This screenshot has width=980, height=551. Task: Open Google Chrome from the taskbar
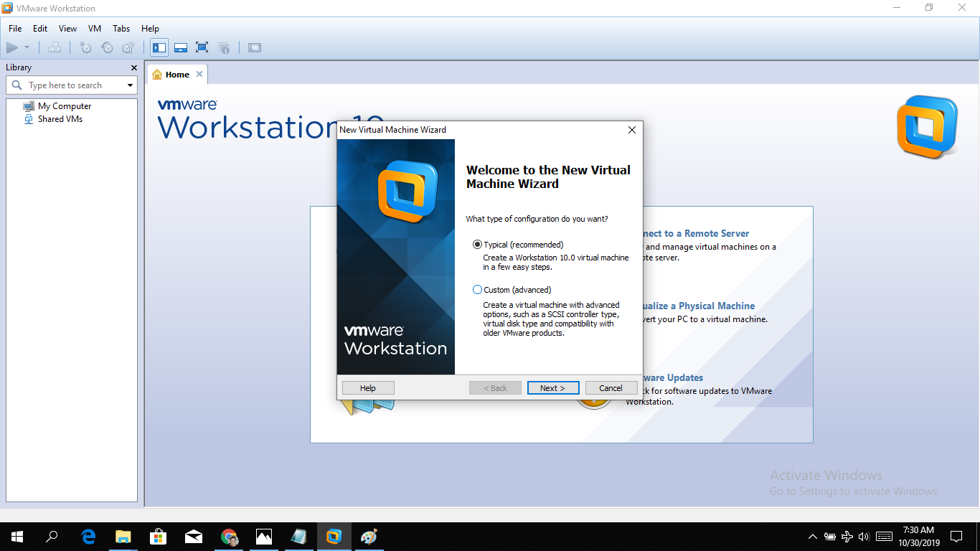point(229,537)
